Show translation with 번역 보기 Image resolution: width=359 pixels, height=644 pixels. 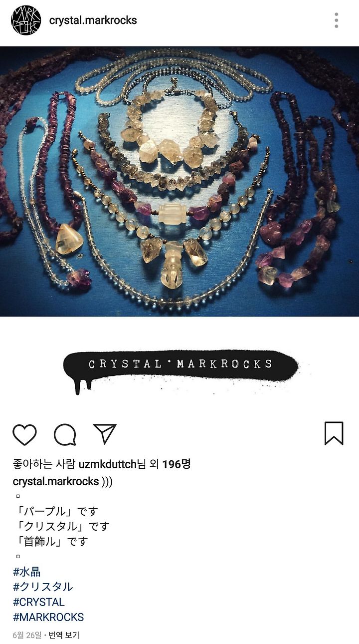point(64,635)
